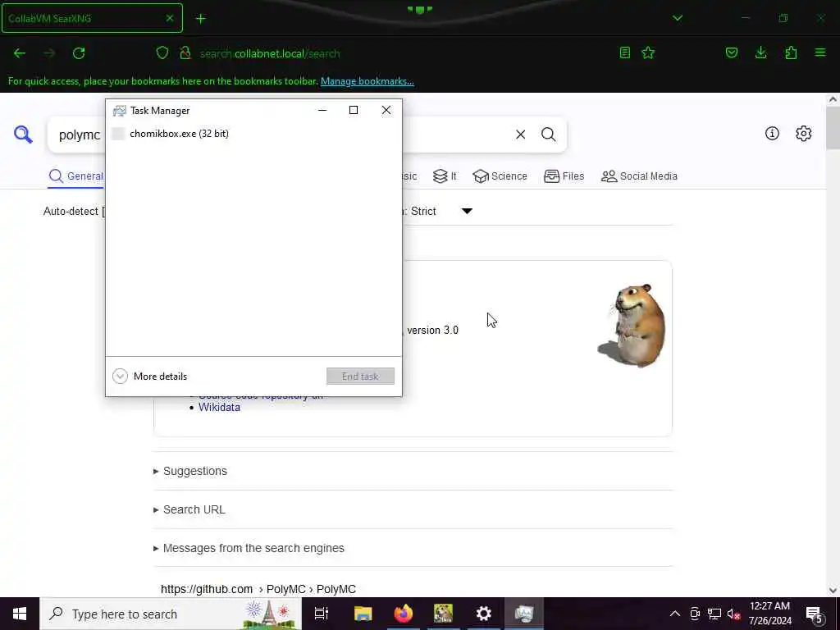The width and height of the screenshot is (840, 630).
Task: Open the tracking protection shield icon
Action: click(x=162, y=52)
